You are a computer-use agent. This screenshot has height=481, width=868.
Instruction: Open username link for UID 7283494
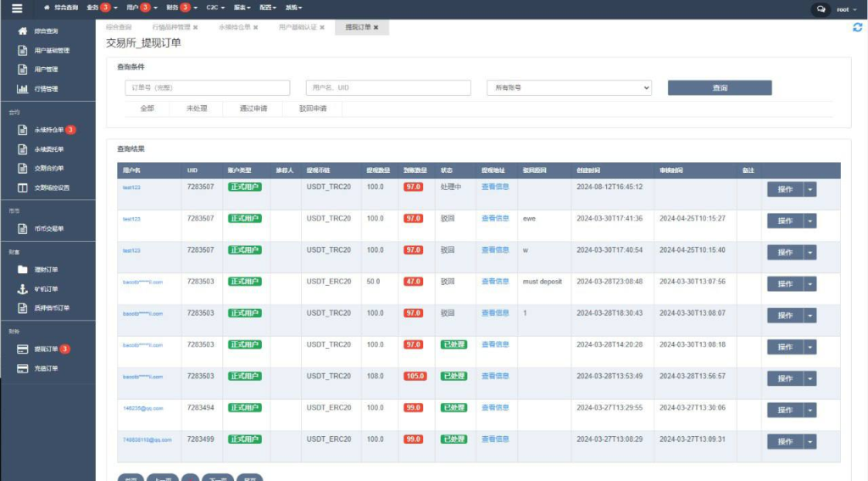[142, 408]
